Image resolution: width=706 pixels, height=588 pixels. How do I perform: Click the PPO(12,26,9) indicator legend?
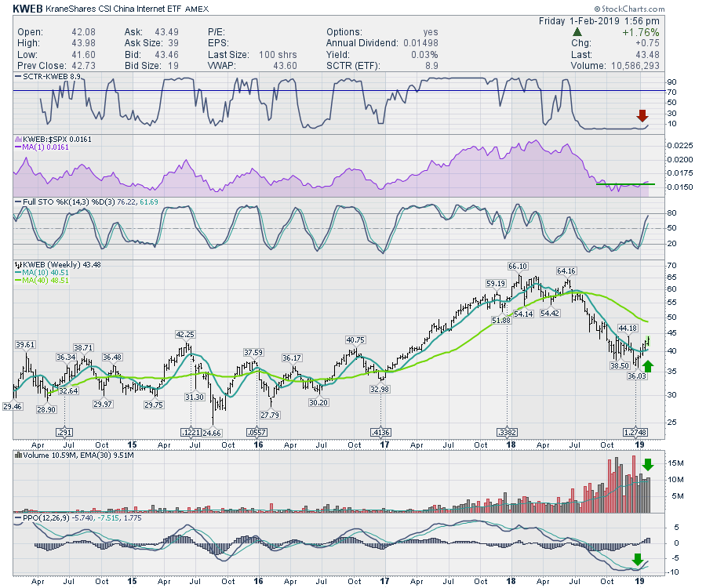(78, 518)
